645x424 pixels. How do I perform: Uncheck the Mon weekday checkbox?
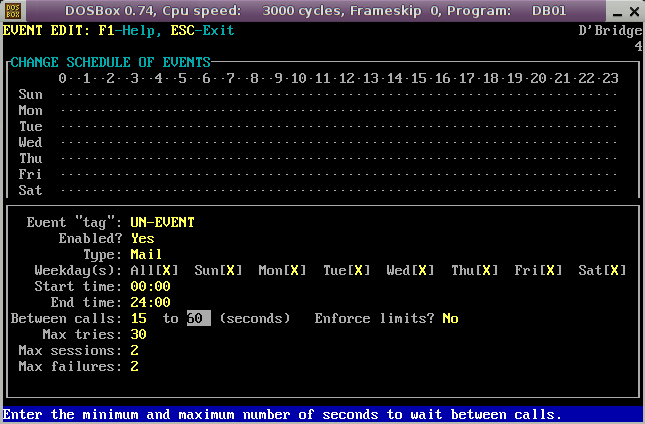tap(295, 270)
